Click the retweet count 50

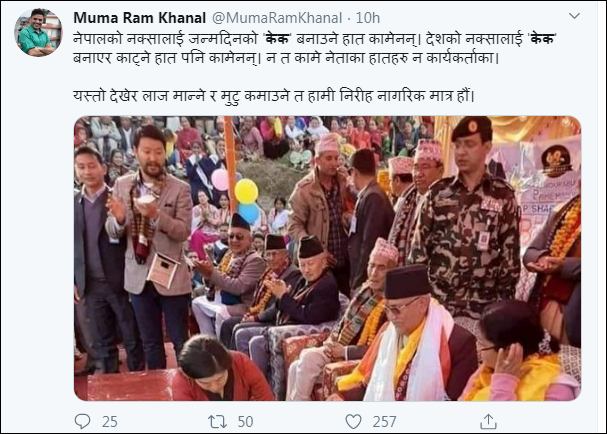coord(245,422)
